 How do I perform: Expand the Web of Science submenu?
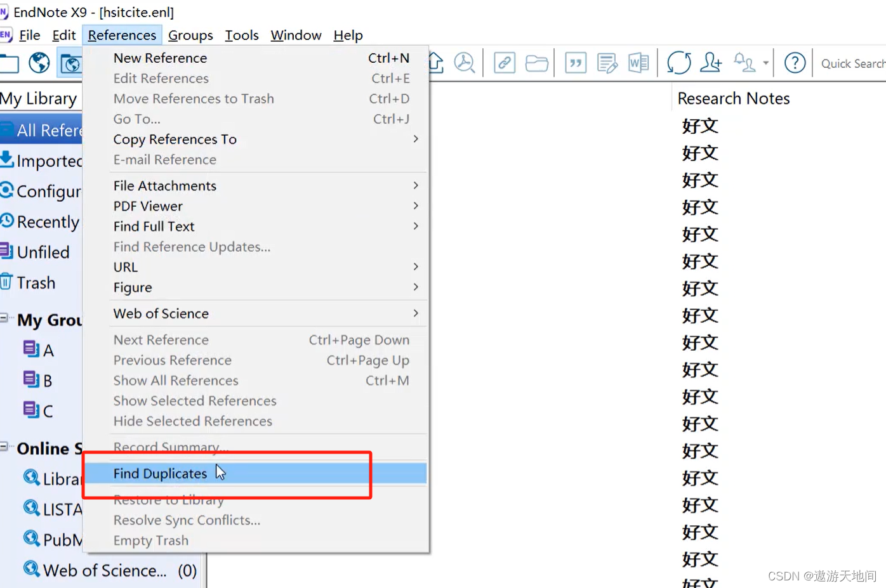(x=256, y=313)
